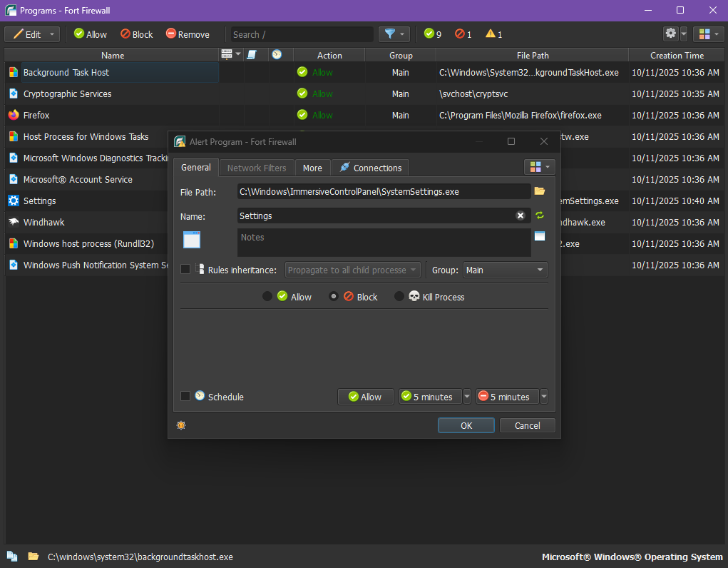Expand the gear options dropdown arrow
The height and width of the screenshot is (568, 728).
(683, 34)
